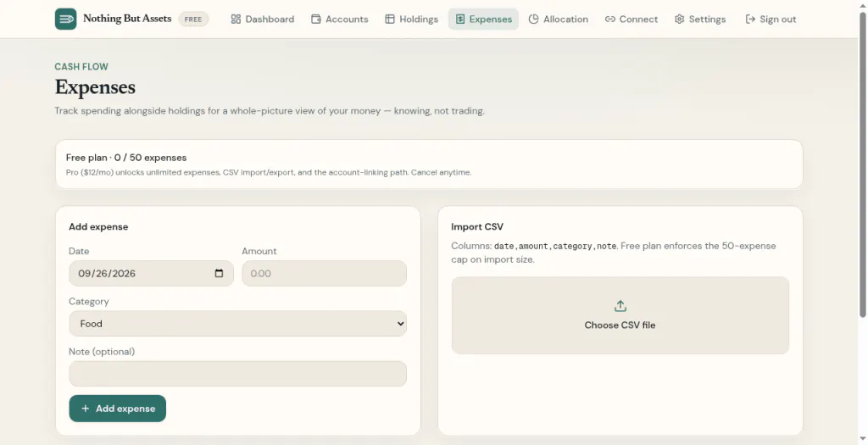
Task: Open Settings from the nav bar
Action: tap(699, 19)
